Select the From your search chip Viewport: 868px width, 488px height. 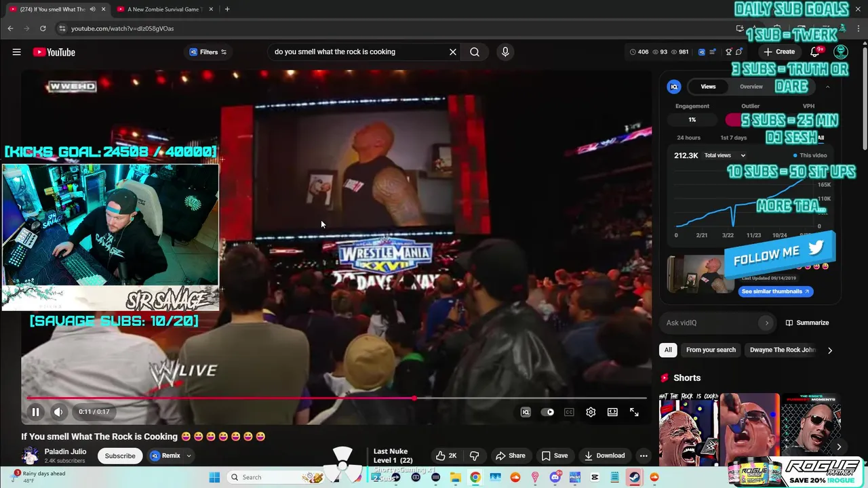pyautogui.click(x=711, y=350)
